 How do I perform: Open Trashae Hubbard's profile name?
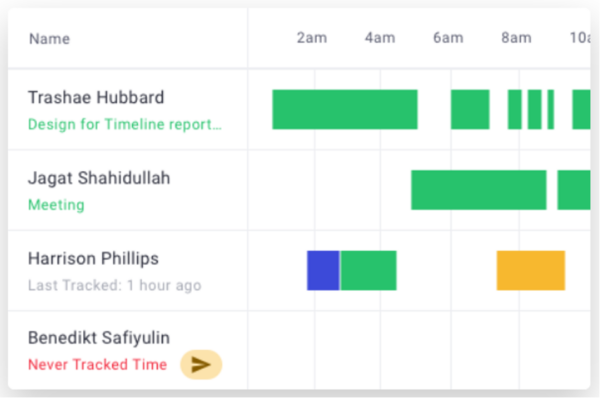click(x=96, y=98)
